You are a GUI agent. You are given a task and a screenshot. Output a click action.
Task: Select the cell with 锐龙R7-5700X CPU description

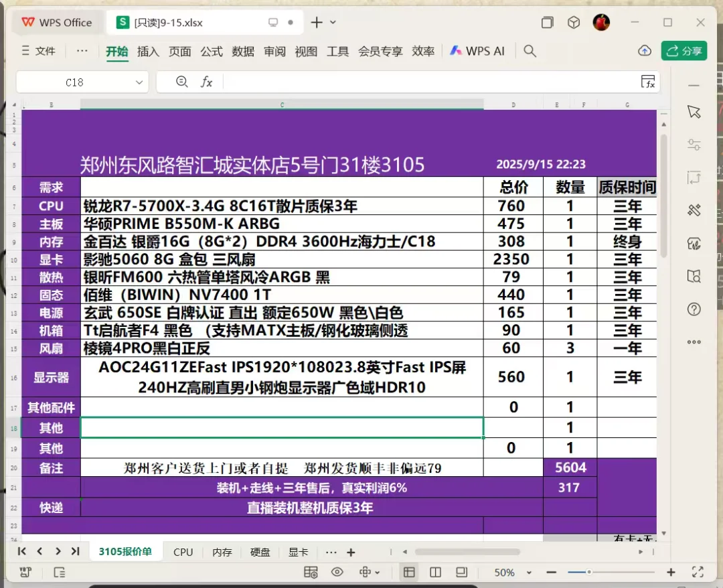[282, 206]
